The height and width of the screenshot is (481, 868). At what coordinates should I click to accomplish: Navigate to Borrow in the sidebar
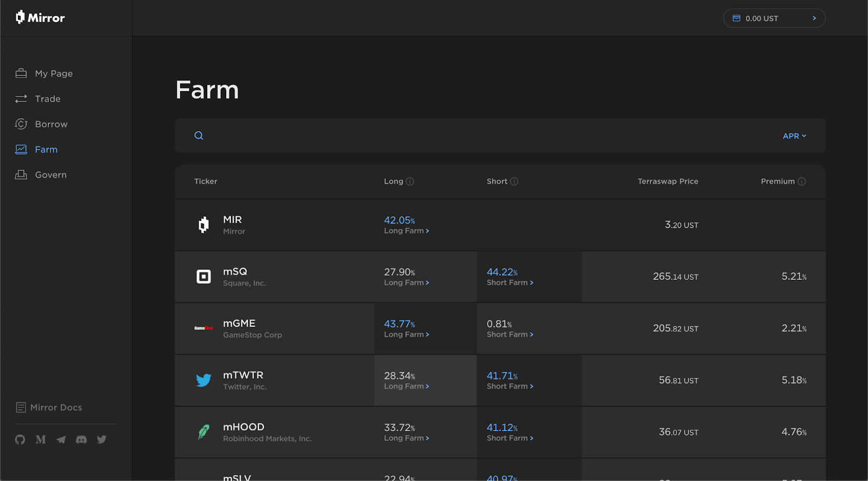coord(52,124)
